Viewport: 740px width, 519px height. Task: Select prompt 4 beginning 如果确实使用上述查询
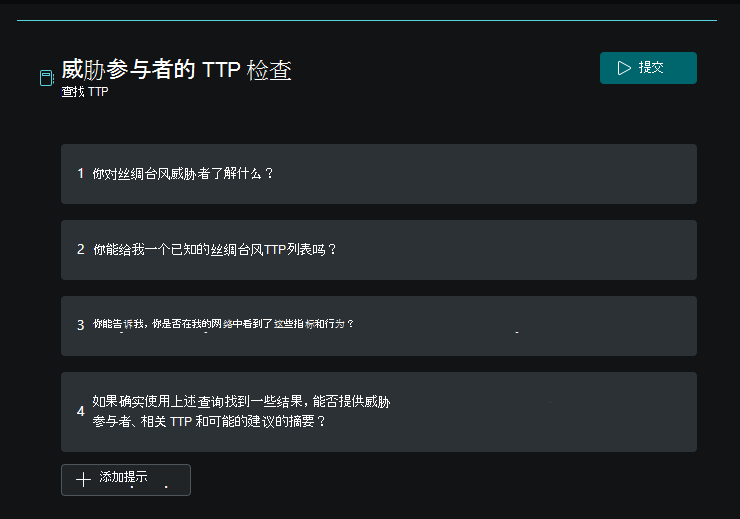pyautogui.click(x=378, y=412)
